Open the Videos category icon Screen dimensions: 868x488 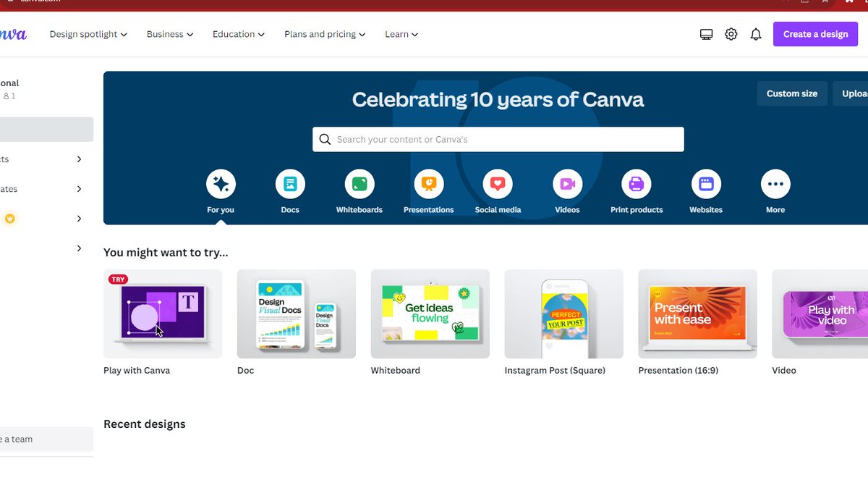coord(567,184)
